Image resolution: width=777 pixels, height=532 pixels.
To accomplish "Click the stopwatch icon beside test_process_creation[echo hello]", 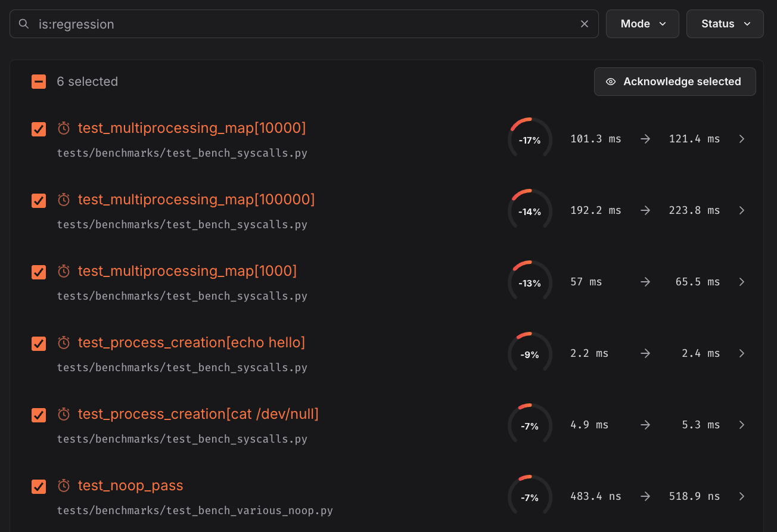I will point(64,342).
